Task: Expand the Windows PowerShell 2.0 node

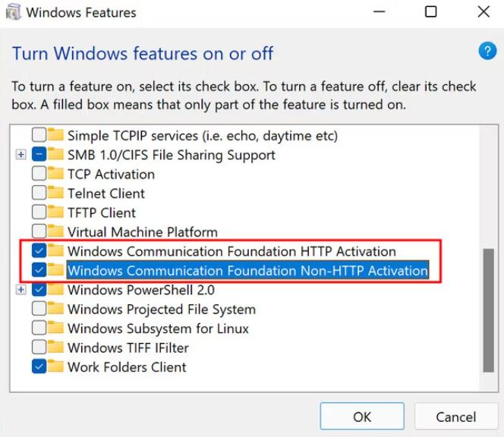Action: pos(20,290)
